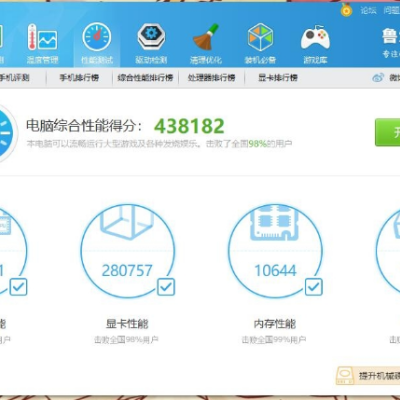Uncheck the 显卡性能 test checkbox
The width and height of the screenshot is (400, 400).
click(166, 287)
